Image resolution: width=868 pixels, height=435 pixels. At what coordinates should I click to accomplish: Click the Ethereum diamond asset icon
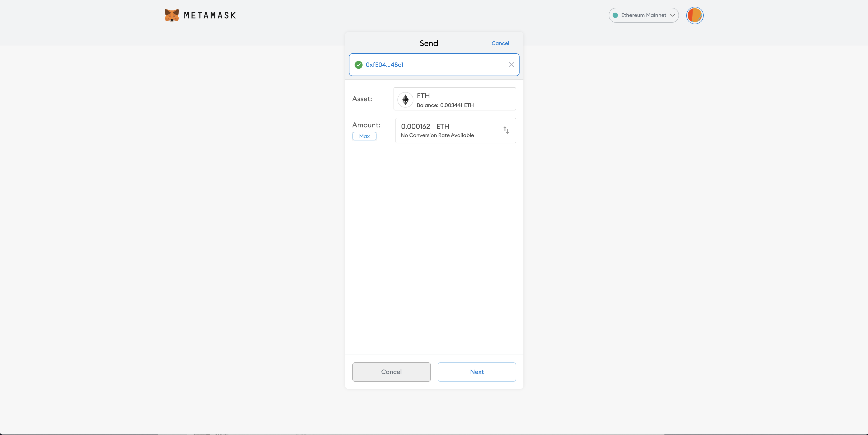point(405,99)
